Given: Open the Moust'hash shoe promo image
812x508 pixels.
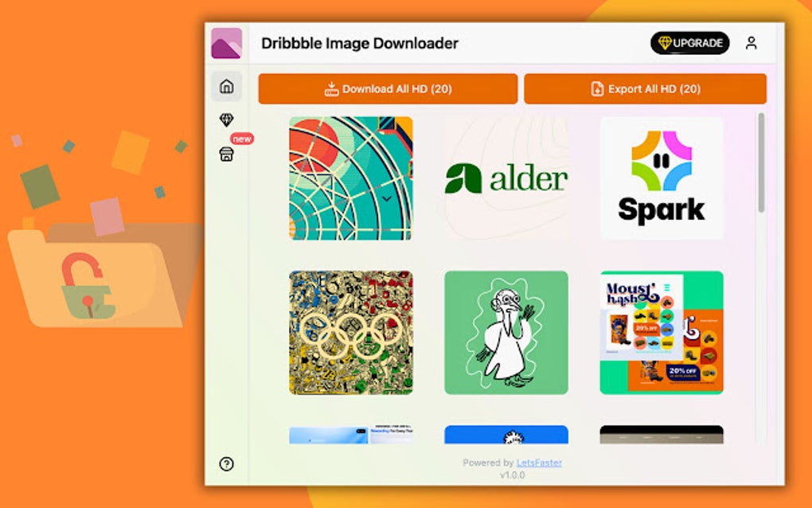Looking at the screenshot, I should click(662, 331).
